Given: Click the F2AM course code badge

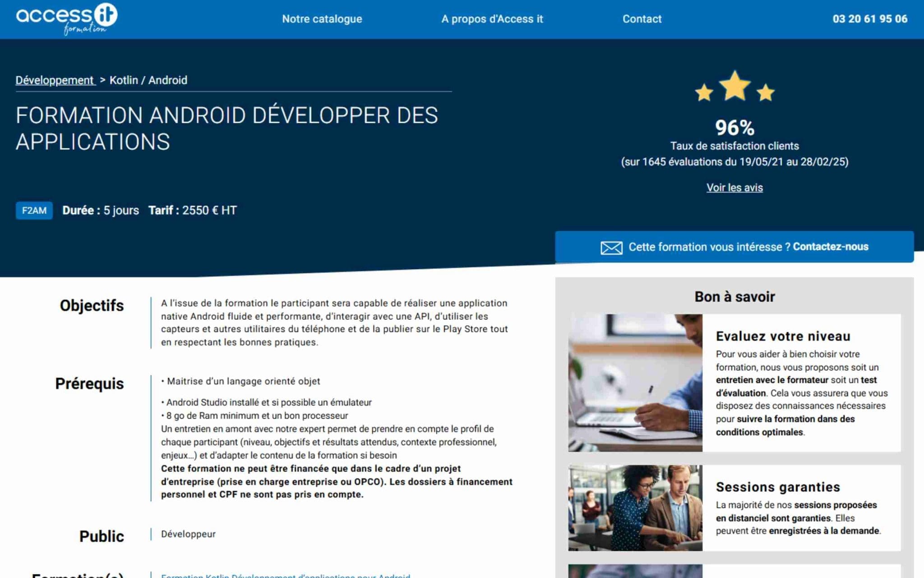Looking at the screenshot, I should [34, 210].
